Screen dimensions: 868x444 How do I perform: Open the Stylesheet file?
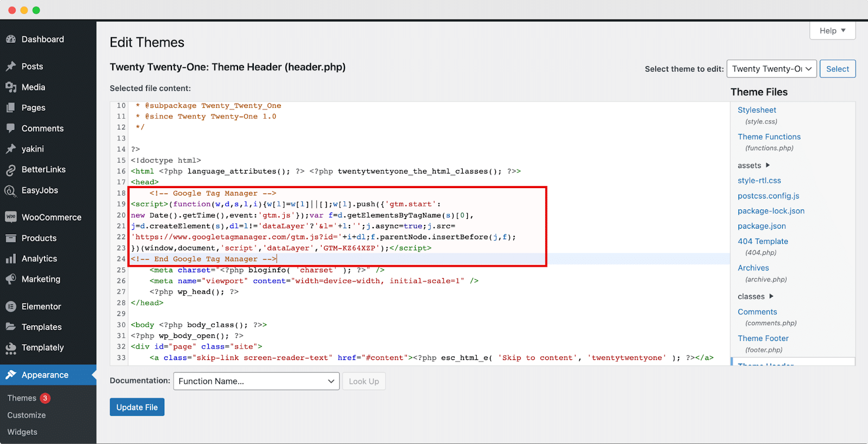coord(757,110)
